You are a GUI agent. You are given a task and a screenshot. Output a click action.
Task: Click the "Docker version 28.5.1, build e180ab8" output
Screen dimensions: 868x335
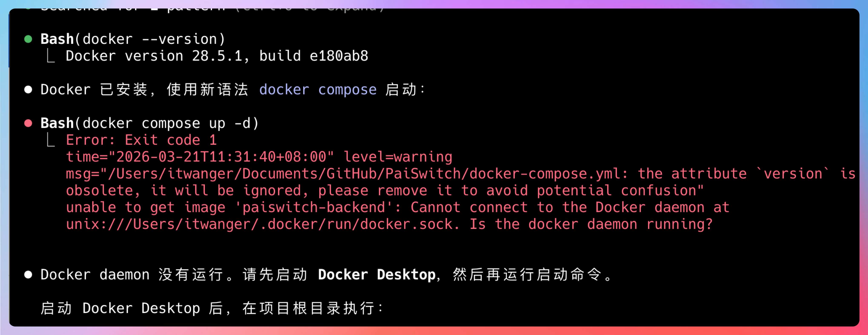[217, 56]
